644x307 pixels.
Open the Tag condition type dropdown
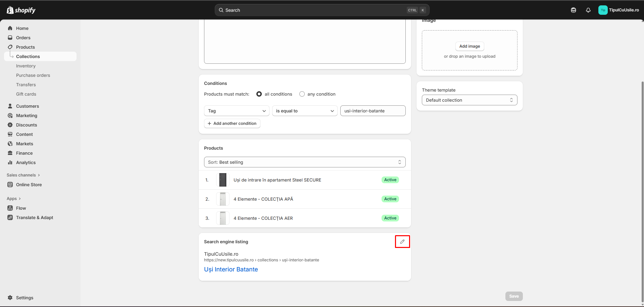(237, 111)
